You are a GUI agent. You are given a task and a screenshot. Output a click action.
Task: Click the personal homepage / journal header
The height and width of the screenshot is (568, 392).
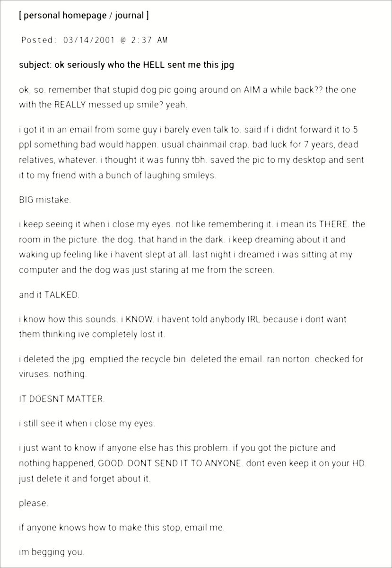tap(84, 16)
